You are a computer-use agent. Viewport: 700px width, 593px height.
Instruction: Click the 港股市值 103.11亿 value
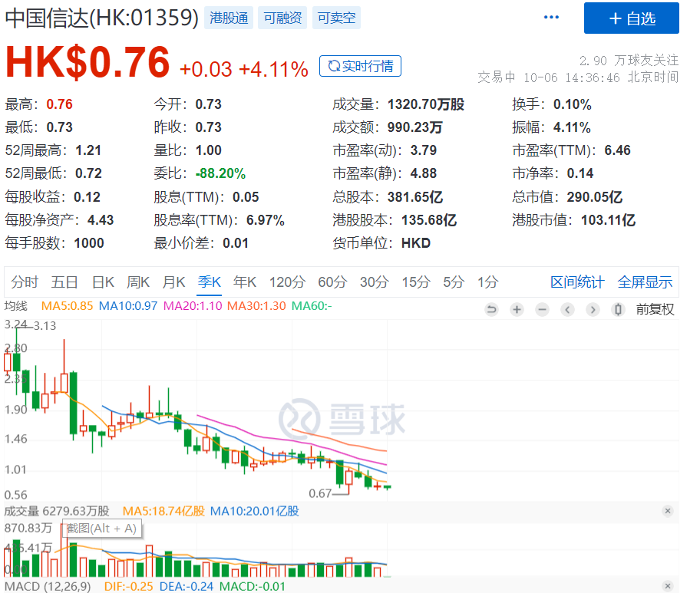(608, 220)
